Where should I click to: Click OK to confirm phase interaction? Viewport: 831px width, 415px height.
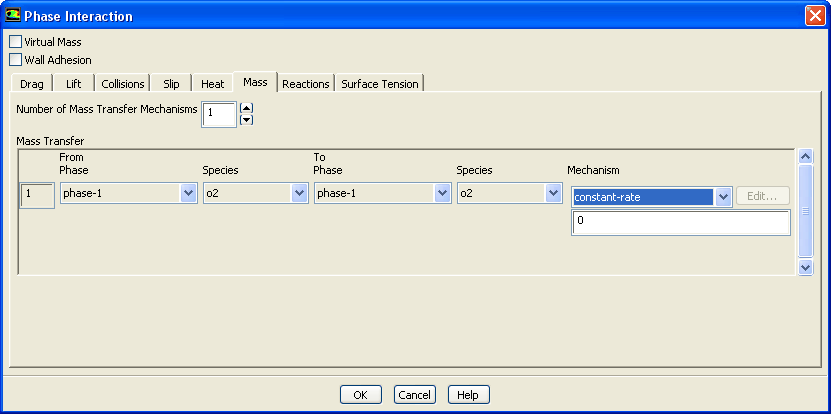click(x=360, y=395)
